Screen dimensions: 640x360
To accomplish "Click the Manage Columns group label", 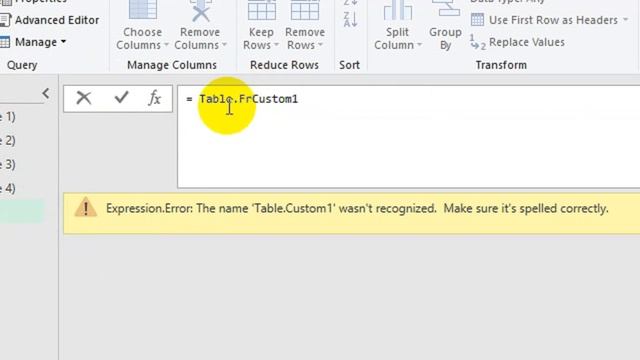I will tap(172, 65).
